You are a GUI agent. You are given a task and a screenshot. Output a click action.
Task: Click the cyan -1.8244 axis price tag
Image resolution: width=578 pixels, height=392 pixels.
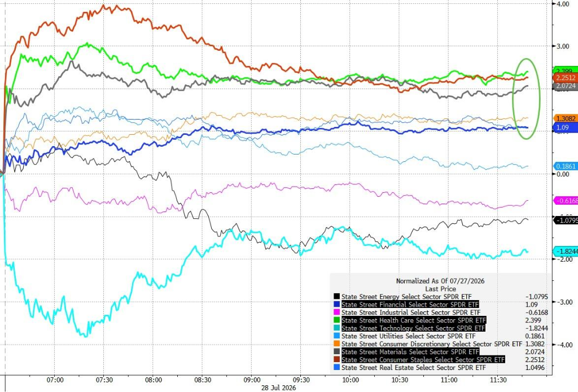click(566, 251)
